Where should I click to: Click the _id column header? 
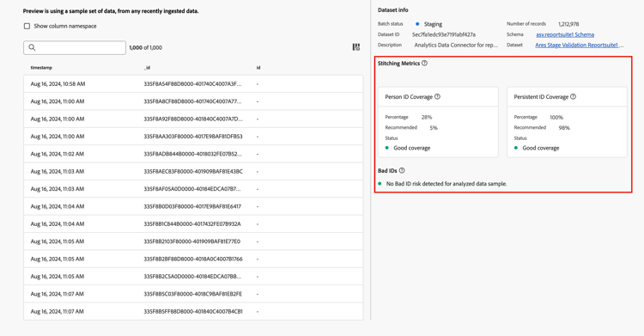(147, 67)
